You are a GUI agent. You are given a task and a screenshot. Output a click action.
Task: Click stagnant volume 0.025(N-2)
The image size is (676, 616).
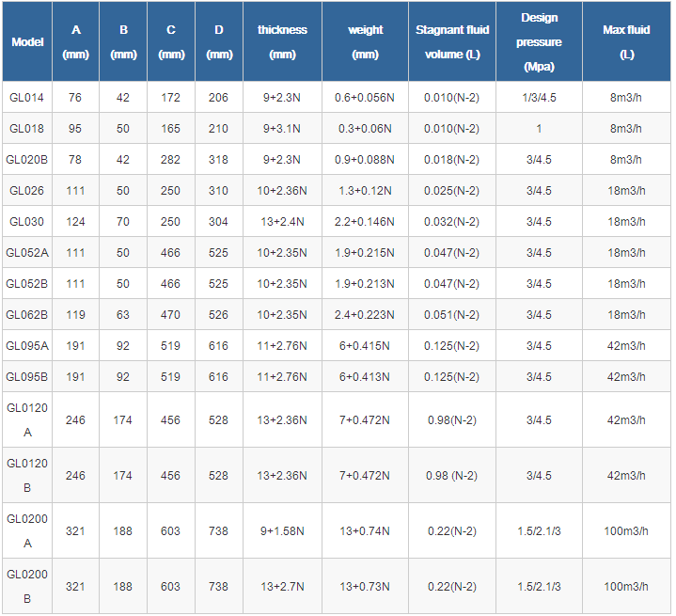(x=452, y=191)
